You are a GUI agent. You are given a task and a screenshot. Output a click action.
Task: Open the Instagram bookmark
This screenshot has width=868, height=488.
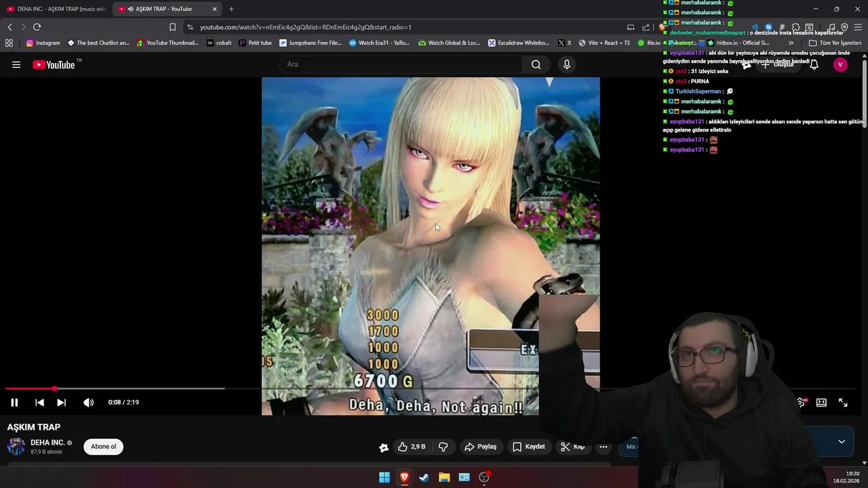[43, 43]
